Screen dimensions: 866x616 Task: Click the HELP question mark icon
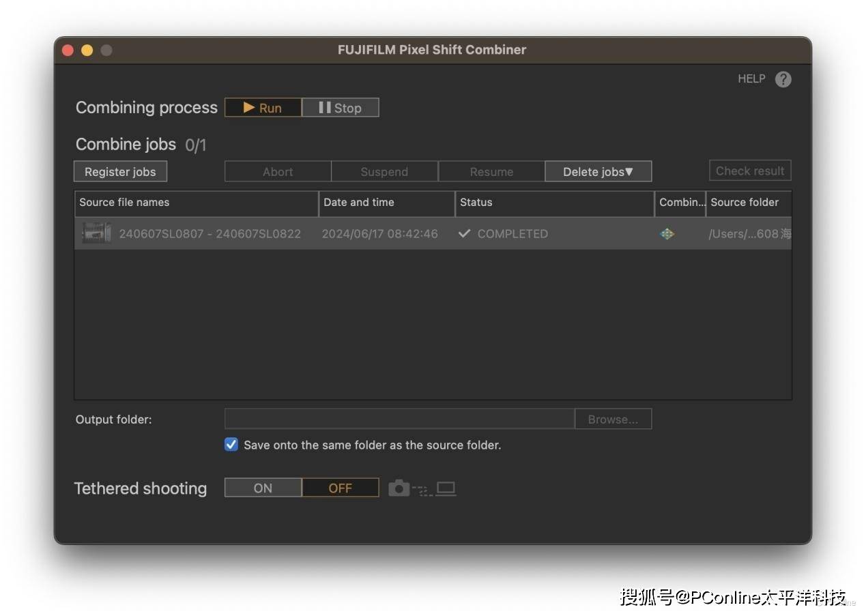click(783, 79)
